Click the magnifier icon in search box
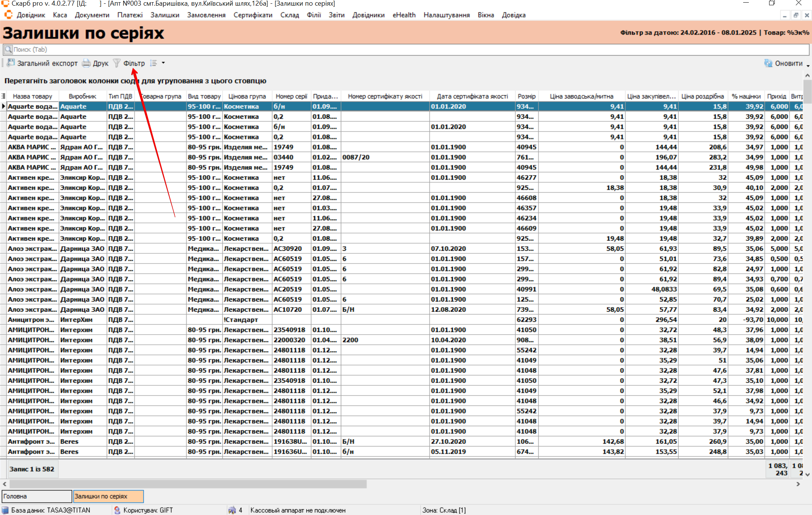812x515 pixels. 8,49
